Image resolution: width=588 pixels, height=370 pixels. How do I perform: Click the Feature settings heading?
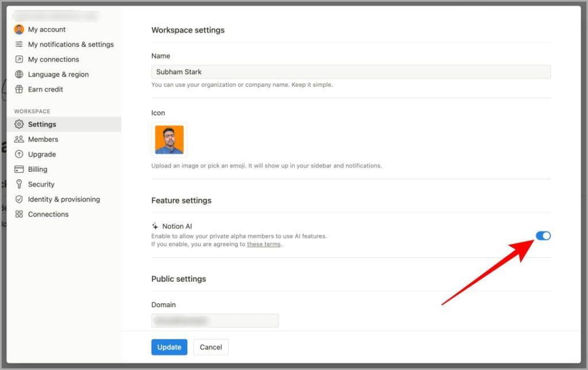coord(181,201)
